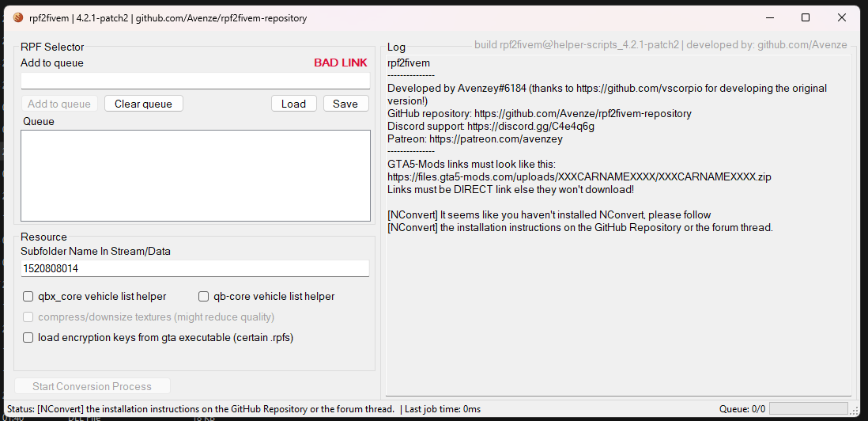Screen dimensions: 868x421
Task: Click 'Developed by Avenzey#6184' log line
Action: (x=606, y=94)
